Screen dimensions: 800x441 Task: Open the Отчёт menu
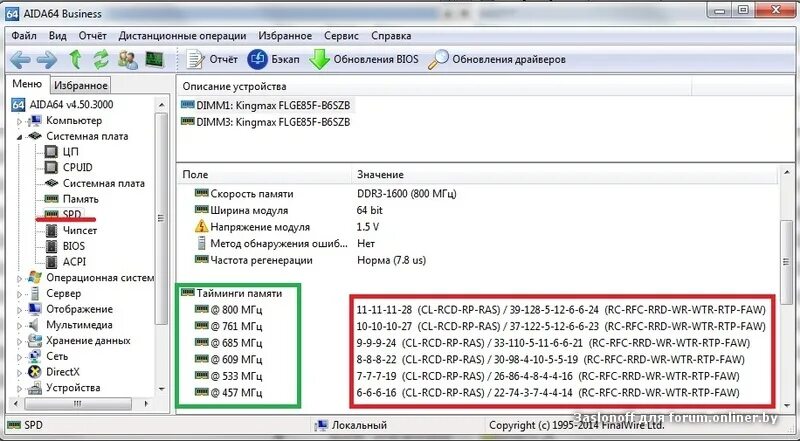pyautogui.click(x=93, y=36)
